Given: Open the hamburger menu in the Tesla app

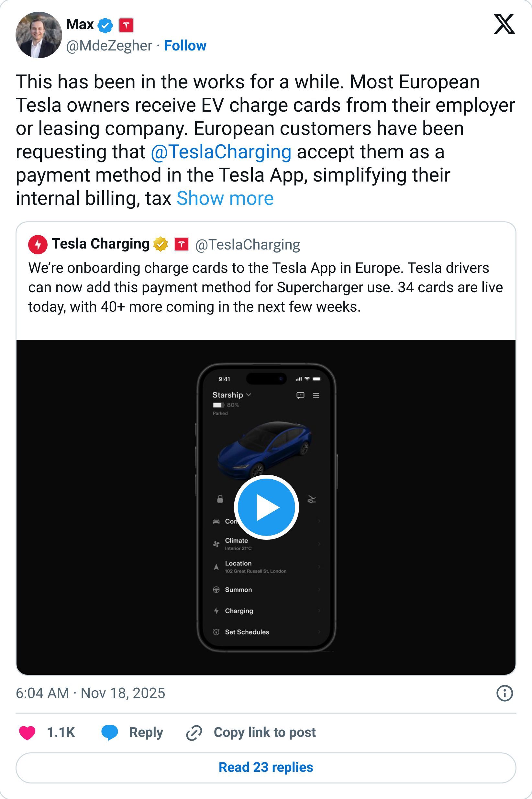Looking at the screenshot, I should [316, 395].
